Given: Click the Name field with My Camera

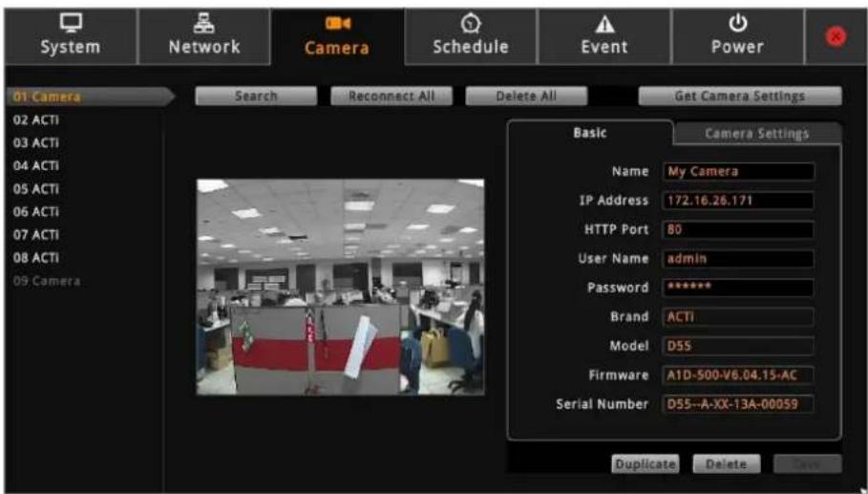Looking at the screenshot, I should 738,172.
